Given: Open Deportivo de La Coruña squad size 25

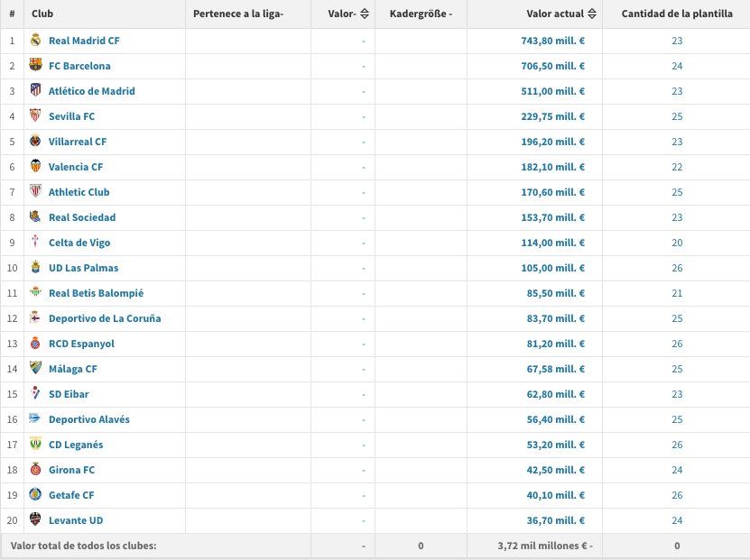Looking at the screenshot, I should pos(677,318).
